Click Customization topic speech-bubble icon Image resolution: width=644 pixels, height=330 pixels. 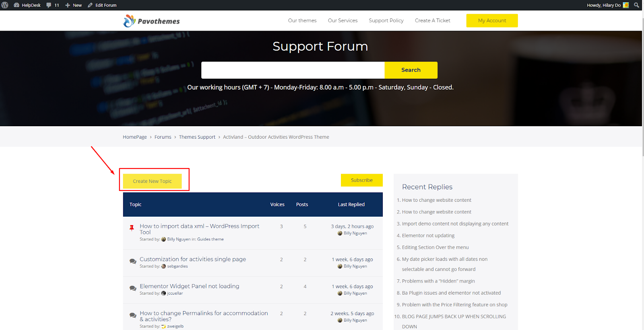click(x=133, y=261)
